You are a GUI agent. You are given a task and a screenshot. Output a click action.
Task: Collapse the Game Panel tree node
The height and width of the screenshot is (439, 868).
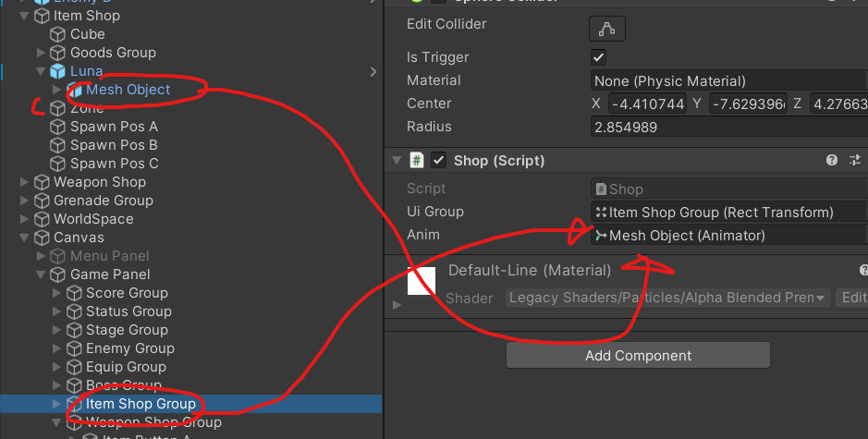[41, 274]
